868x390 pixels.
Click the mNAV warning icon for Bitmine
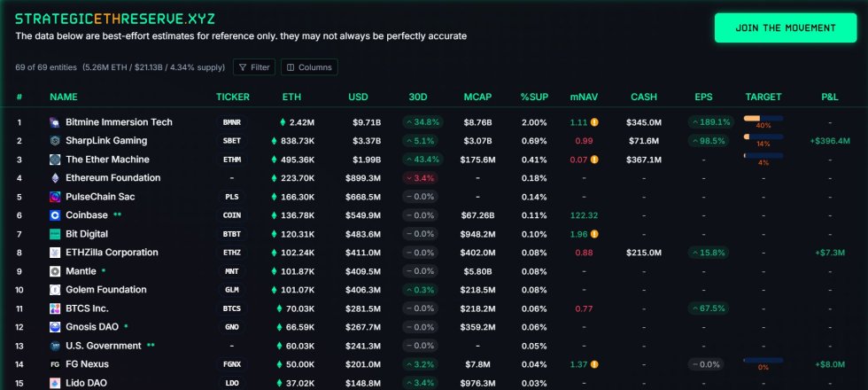(595, 122)
